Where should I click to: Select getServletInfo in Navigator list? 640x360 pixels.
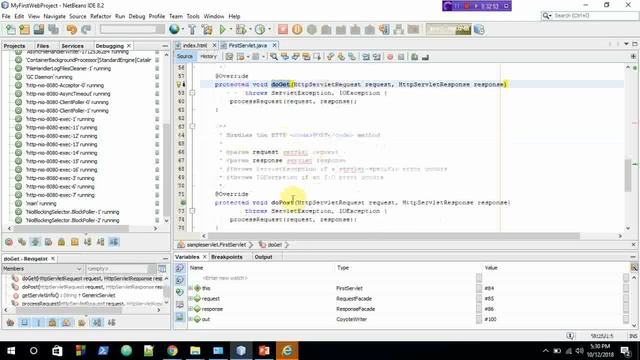coord(69,295)
